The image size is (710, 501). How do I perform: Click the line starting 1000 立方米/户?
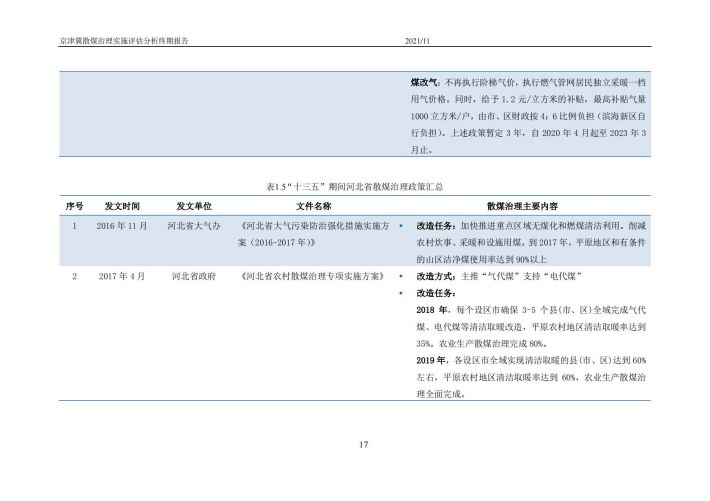528,116
